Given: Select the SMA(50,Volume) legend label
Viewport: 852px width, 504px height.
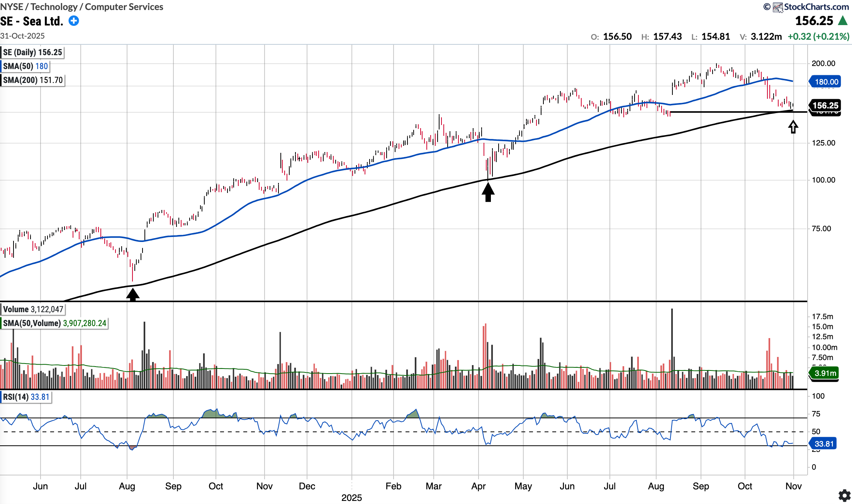Looking at the screenshot, I should [x=54, y=323].
